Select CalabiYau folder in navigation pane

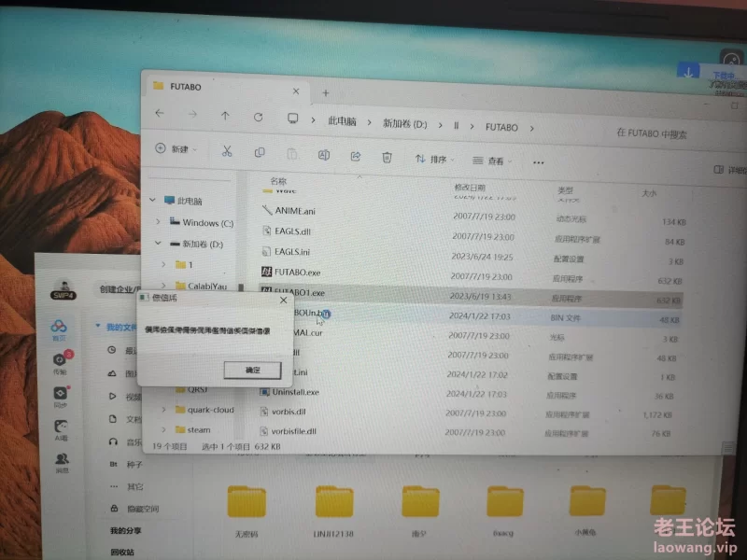[202, 286]
